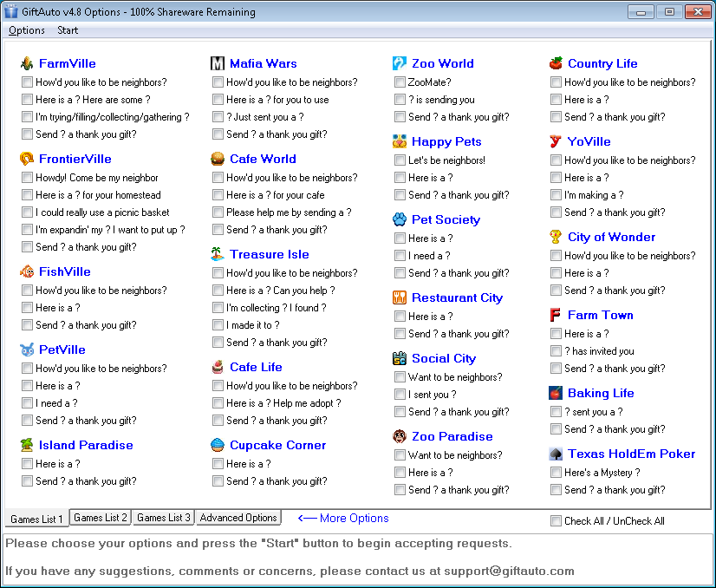716x588 pixels.
Task: Enable 'I sent you ?' under Social City
Action: (400, 395)
